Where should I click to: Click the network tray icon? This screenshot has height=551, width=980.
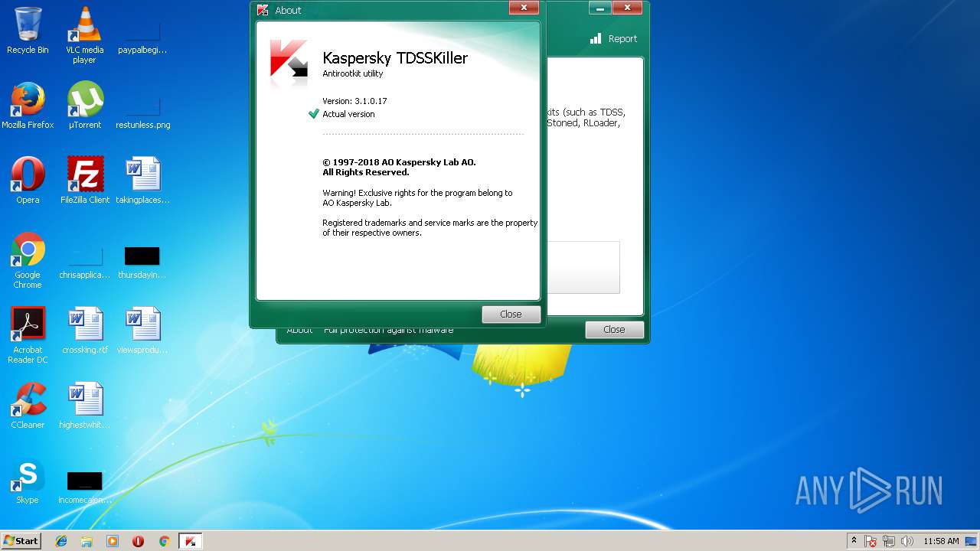pyautogui.click(x=889, y=542)
